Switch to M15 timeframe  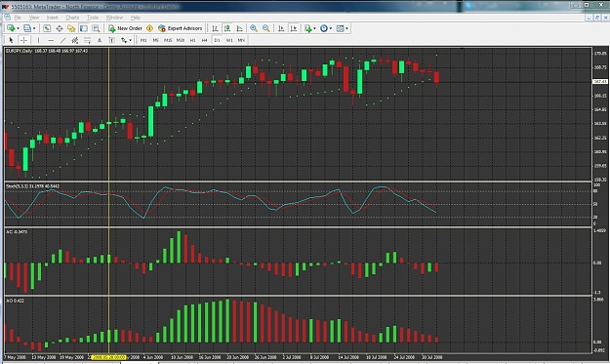(168, 40)
